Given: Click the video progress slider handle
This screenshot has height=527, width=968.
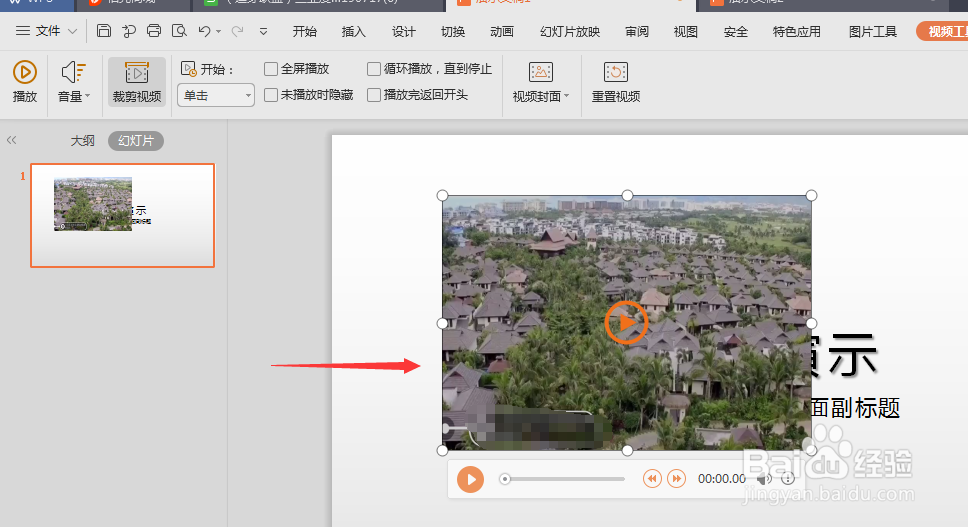Looking at the screenshot, I should point(505,479).
